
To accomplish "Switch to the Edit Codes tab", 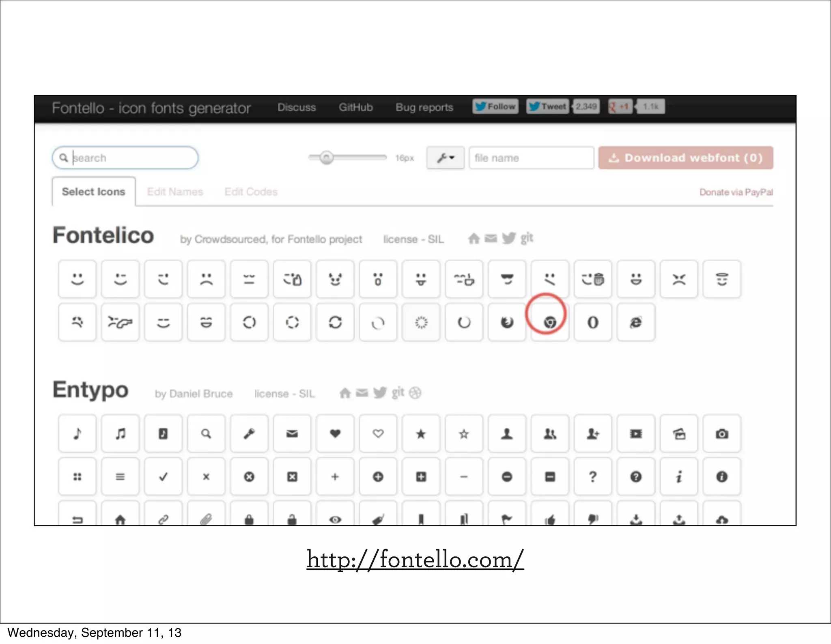I will (x=251, y=192).
